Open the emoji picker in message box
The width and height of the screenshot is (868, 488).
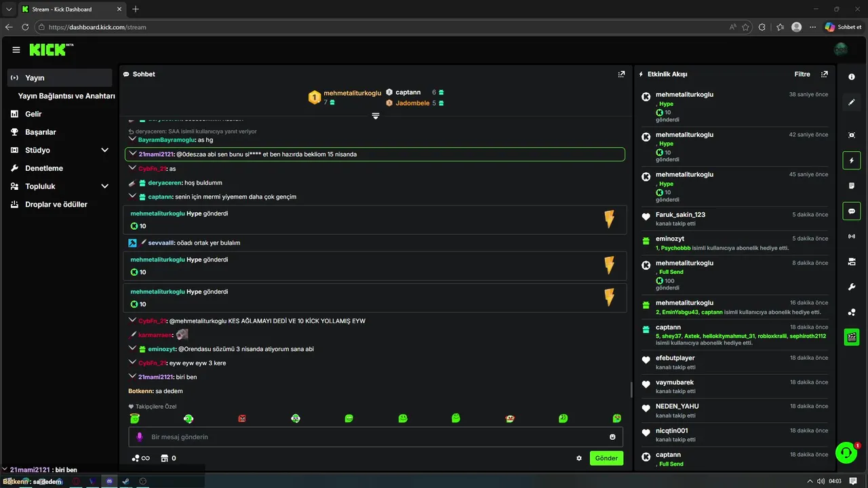[612, 437]
